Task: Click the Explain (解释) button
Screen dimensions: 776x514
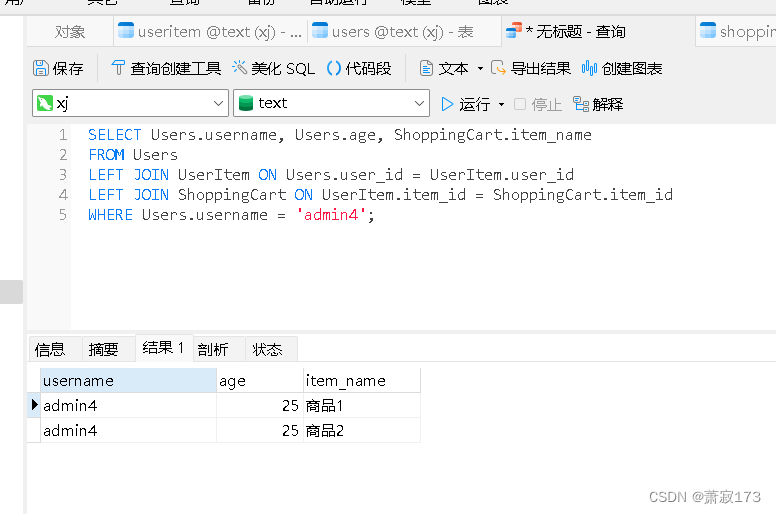Action: (598, 104)
